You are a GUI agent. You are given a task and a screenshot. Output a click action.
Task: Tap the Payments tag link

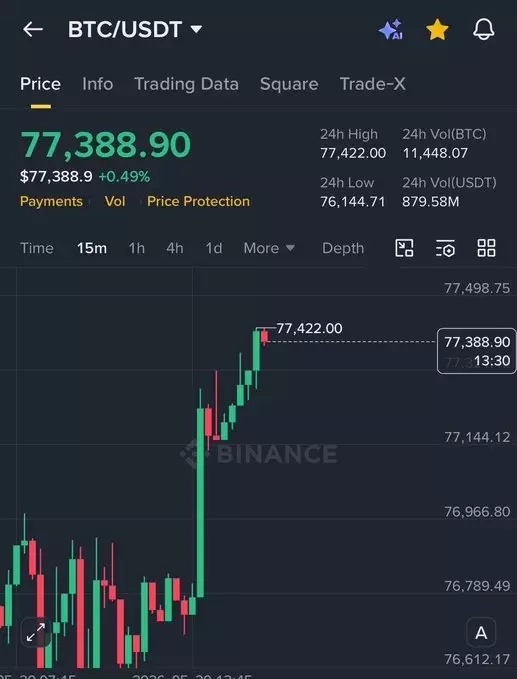[51, 201]
